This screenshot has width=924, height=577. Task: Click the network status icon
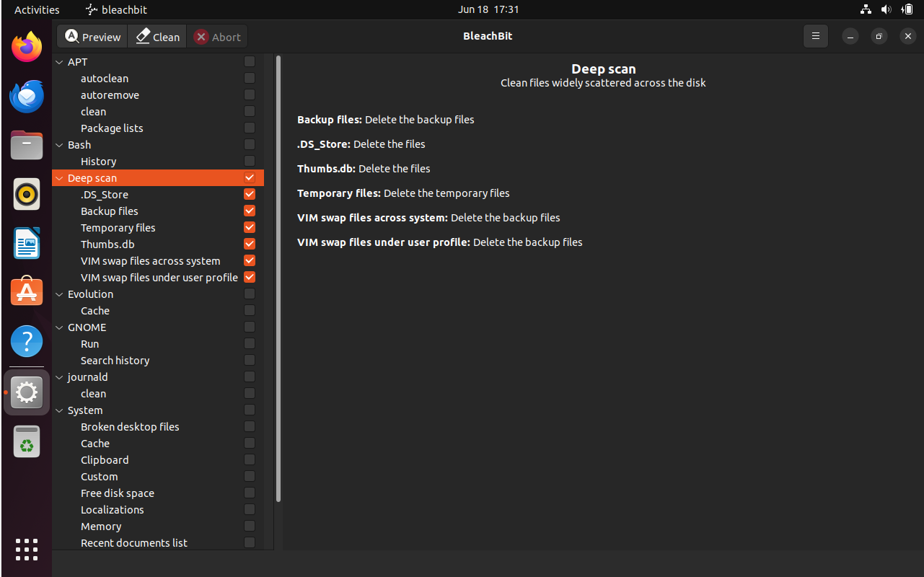[866, 9]
